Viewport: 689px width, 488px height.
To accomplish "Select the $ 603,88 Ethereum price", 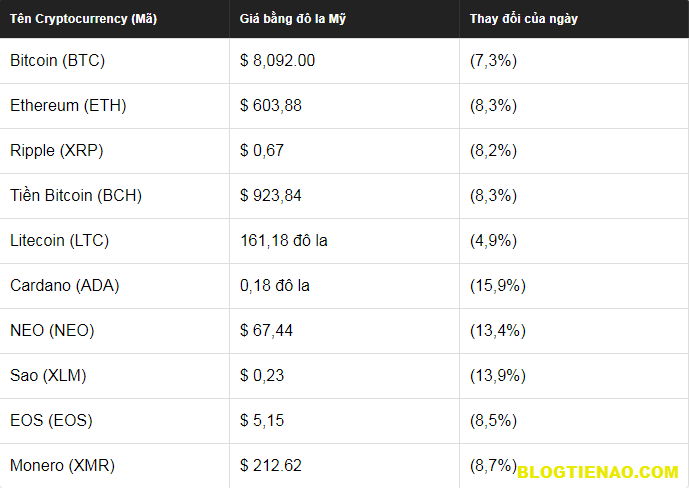I will [271, 106].
